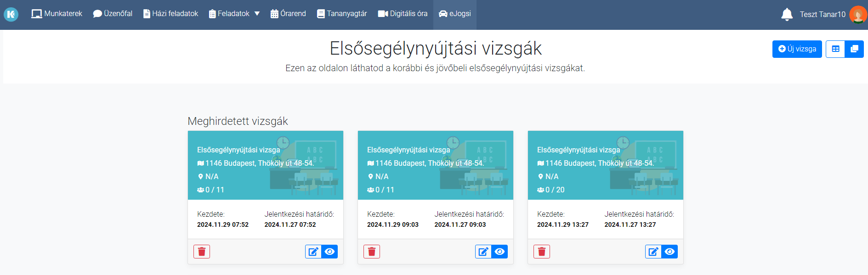The image size is (868, 275).
Task: Open the Üzenőfal menu item
Action: pyautogui.click(x=113, y=14)
